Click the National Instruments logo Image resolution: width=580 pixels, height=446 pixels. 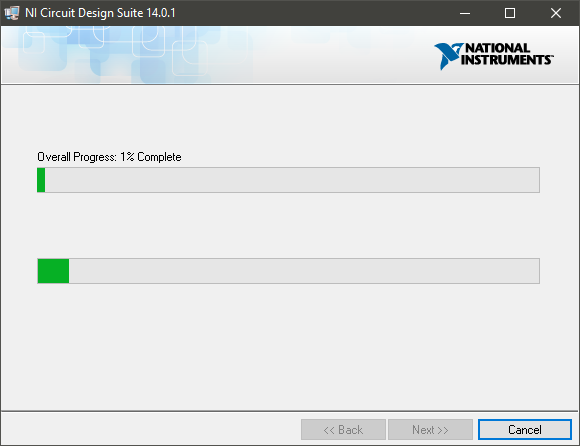pyautogui.click(x=494, y=56)
